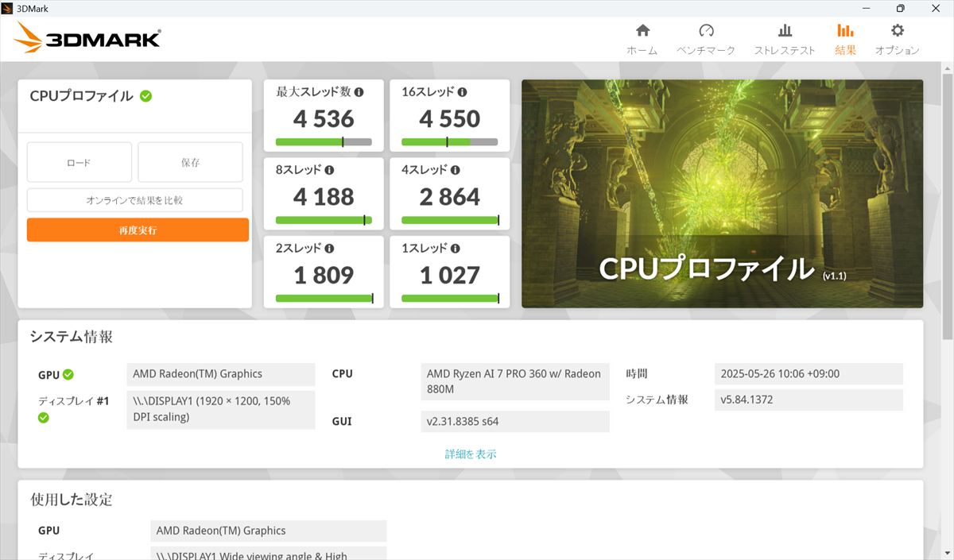Show info for 最大スレッド数 score
The width and height of the screenshot is (954, 560).
coord(359,92)
